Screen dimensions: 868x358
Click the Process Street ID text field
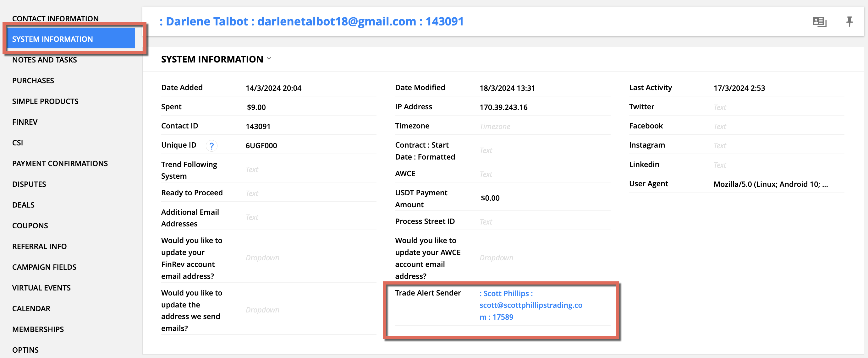(486, 222)
